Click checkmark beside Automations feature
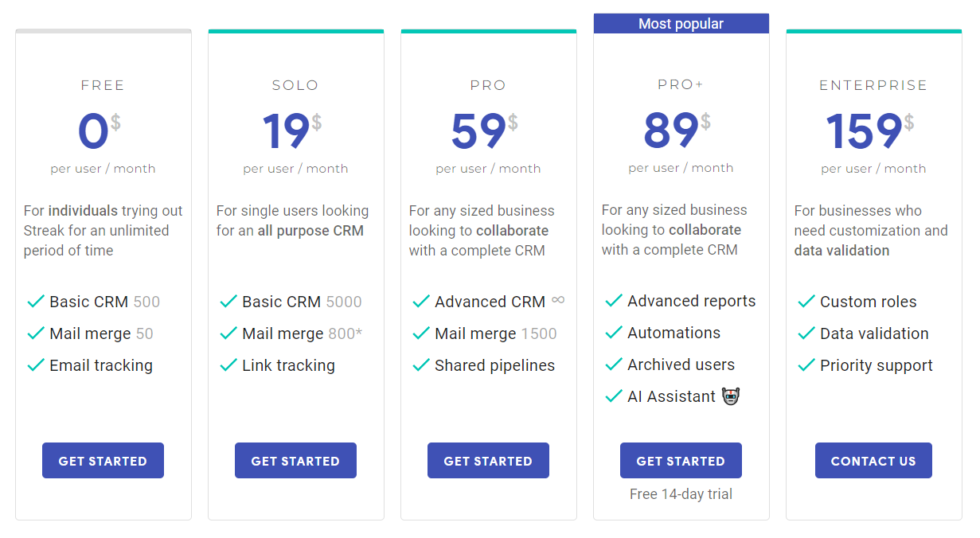Screen dimensions: 980x538 pyautogui.click(x=614, y=333)
